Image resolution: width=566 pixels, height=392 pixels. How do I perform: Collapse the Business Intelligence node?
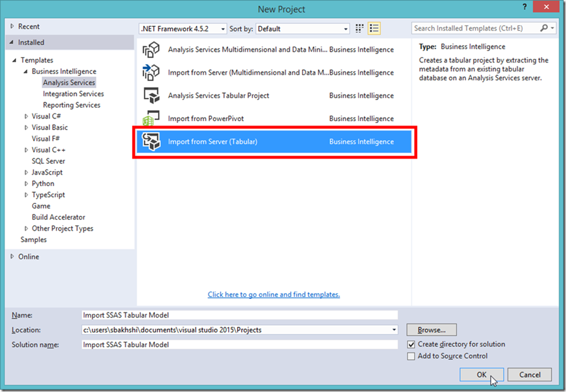25,71
